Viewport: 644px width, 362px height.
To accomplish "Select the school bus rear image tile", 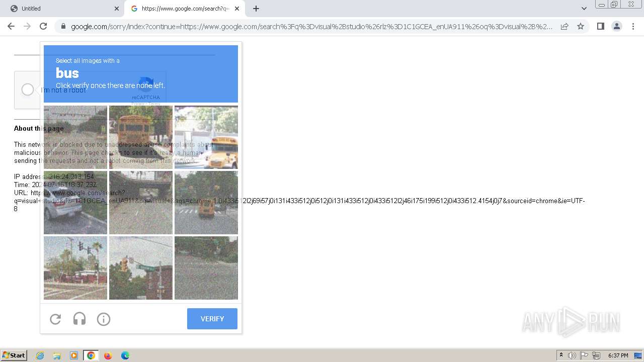I will (x=141, y=137).
